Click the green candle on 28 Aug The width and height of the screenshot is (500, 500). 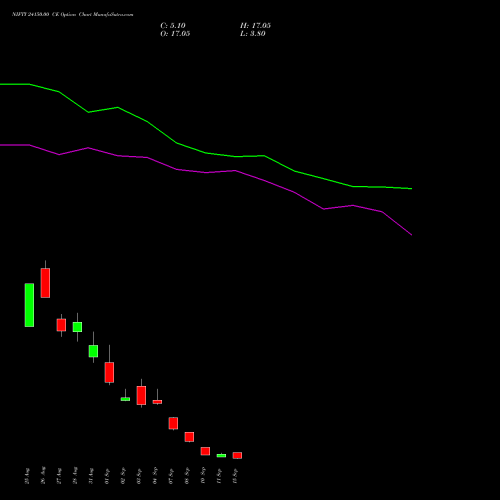coord(77,327)
